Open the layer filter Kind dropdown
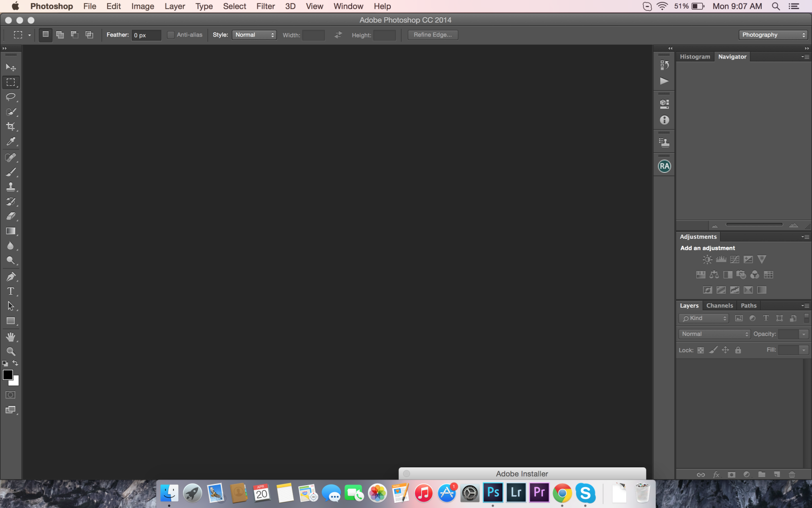 [703, 319]
